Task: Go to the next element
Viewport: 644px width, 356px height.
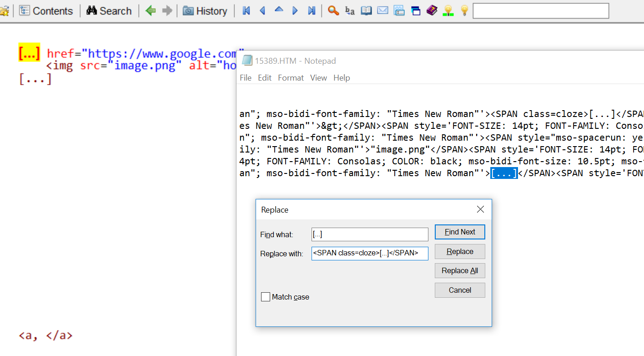Action: [295, 11]
